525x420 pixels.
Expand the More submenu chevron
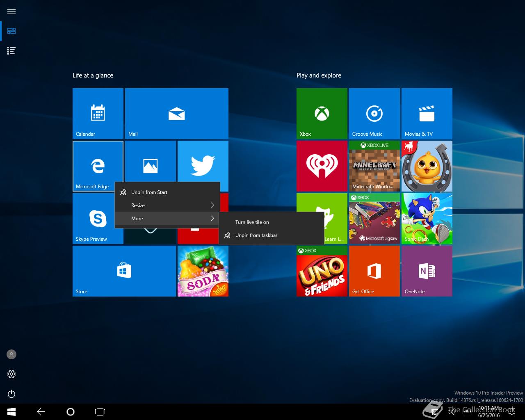pos(212,218)
